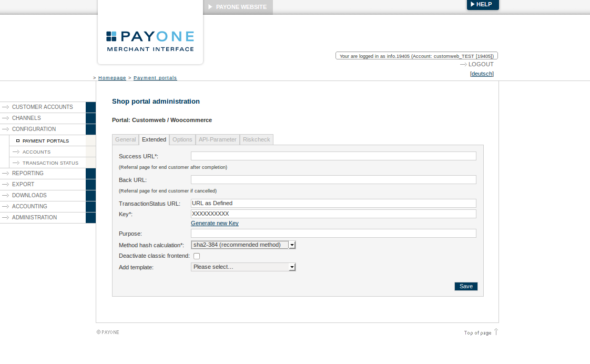This screenshot has width=590, height=364.
Task: Click the square bullet beside Payment Portals
Action: point(18,141)
